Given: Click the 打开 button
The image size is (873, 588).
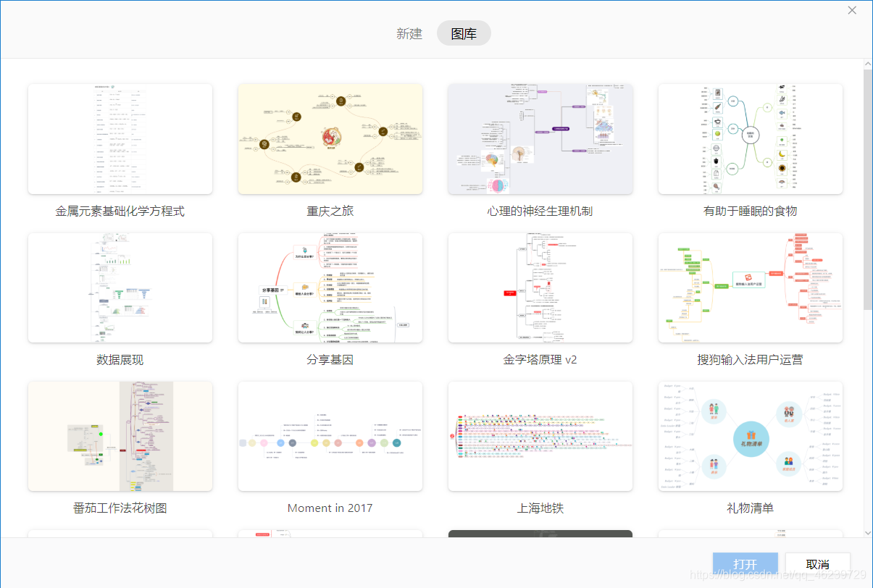Looking at the screenshot, I should pos(745,564).
